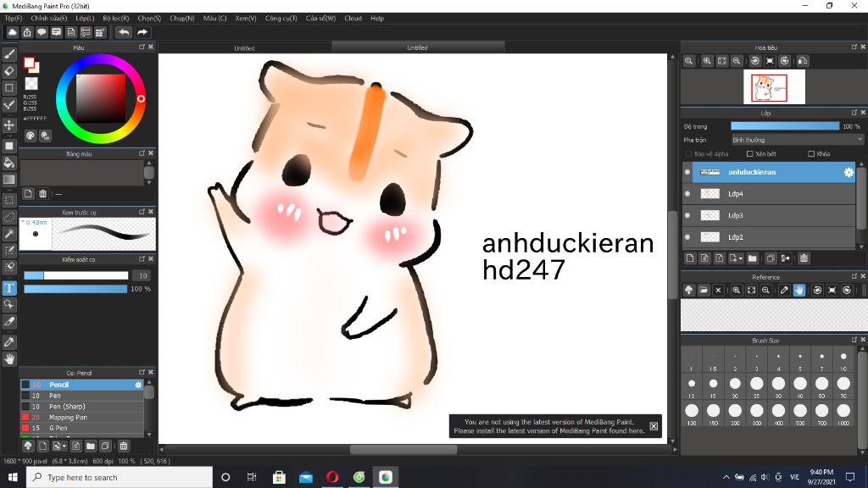
Task: Select the Gradient tool
Action: tap(9, 180)
